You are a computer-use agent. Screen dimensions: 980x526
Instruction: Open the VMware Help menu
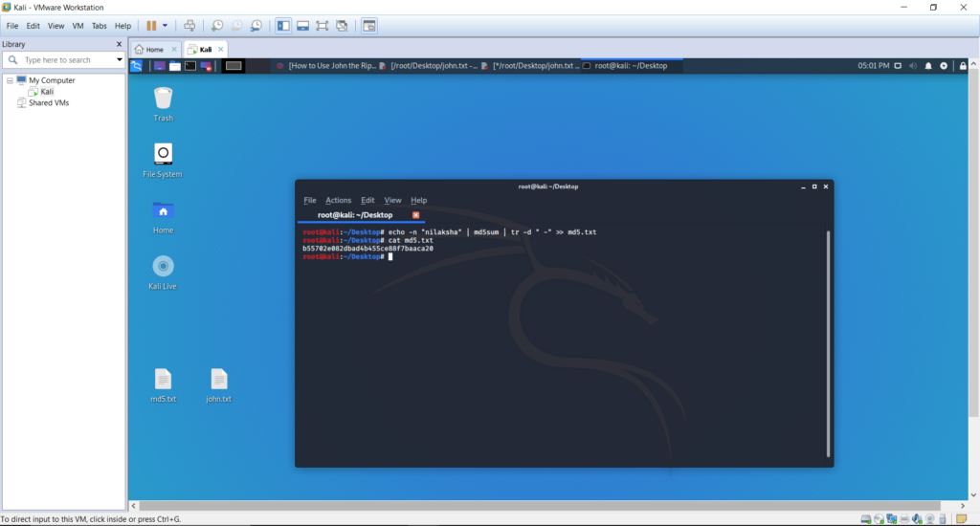(x=123, y=26)
